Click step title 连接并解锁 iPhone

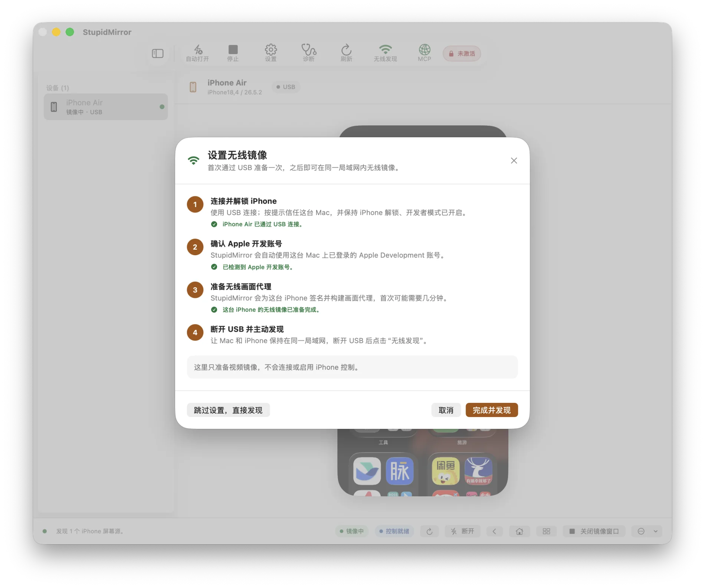pyautogui.click(x=243, y=201)
